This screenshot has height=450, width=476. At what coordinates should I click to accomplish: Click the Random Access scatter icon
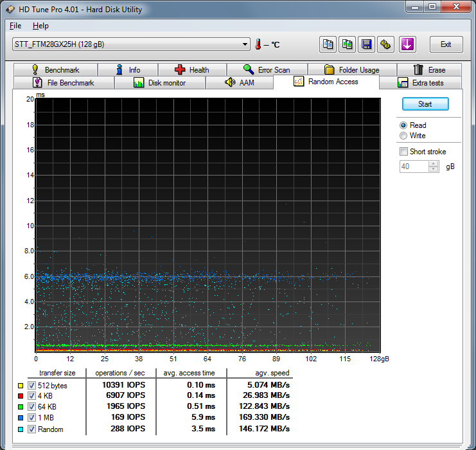click(299, 82)
